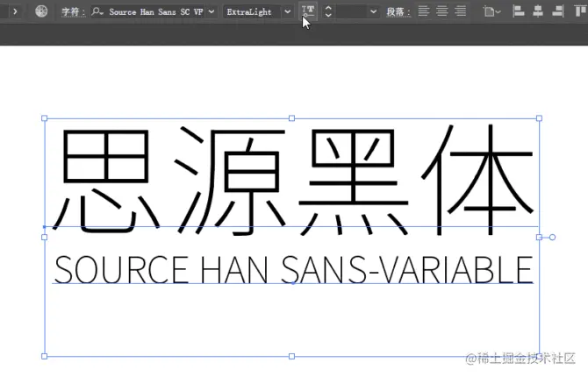Screen dimensions: 588x377
Task: Click the empty font size input field
Action: 351,11
